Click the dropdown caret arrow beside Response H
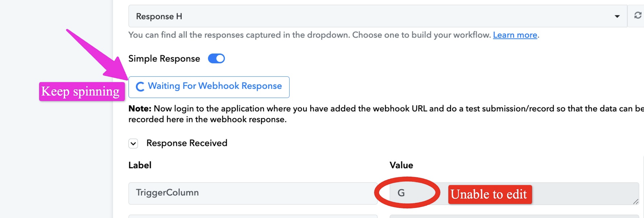644x218 pixels. [617, 17]
